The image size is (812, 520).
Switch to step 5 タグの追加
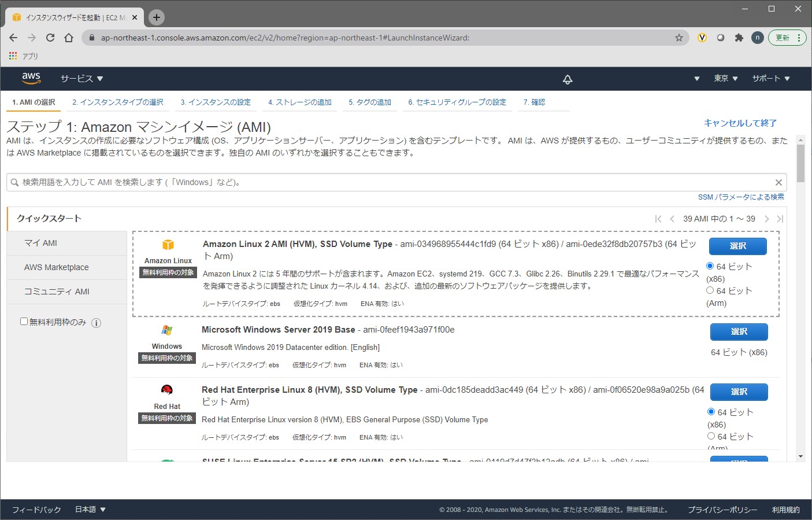pos(370,102)
